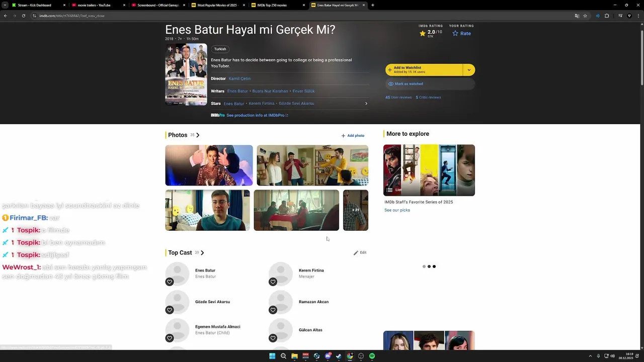Open the +31 more photos thumbnail
The image size is (644, 362).
tap(356, 210)
